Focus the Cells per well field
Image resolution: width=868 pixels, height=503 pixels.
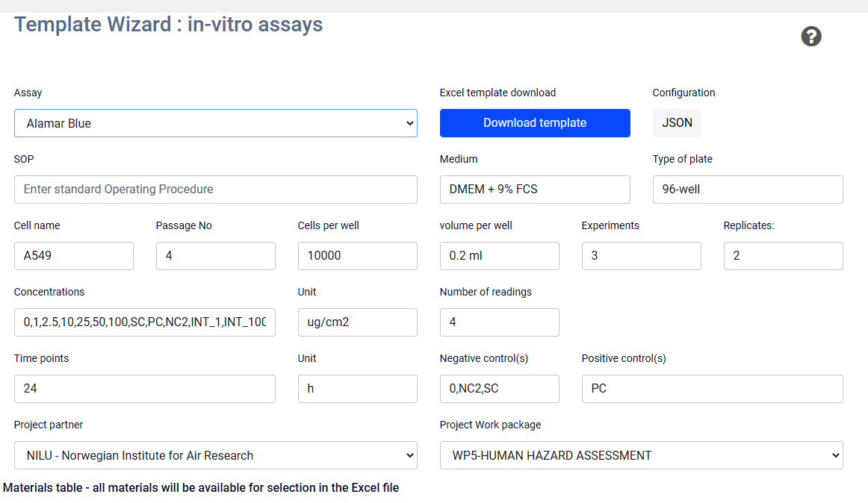coord(357,256)
